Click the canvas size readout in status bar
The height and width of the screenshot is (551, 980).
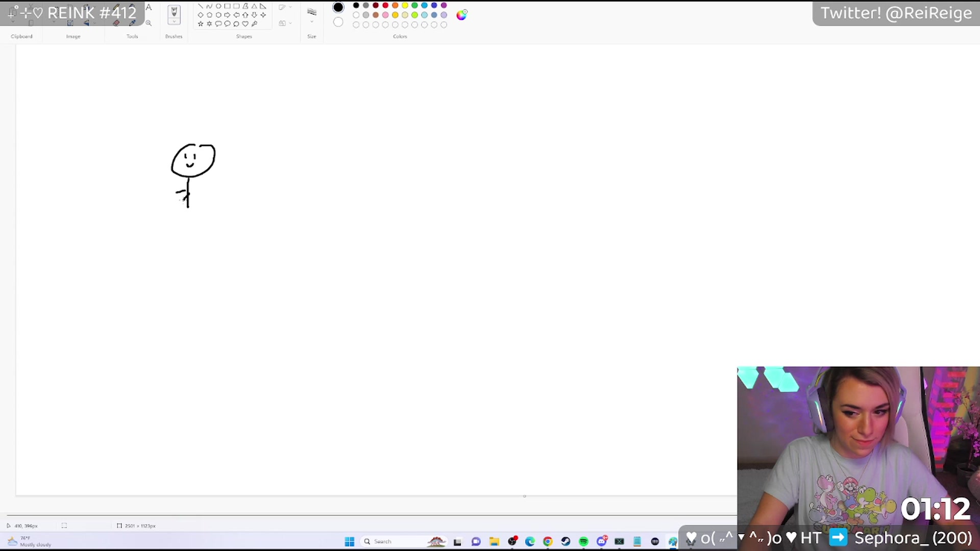coord(136,525)
